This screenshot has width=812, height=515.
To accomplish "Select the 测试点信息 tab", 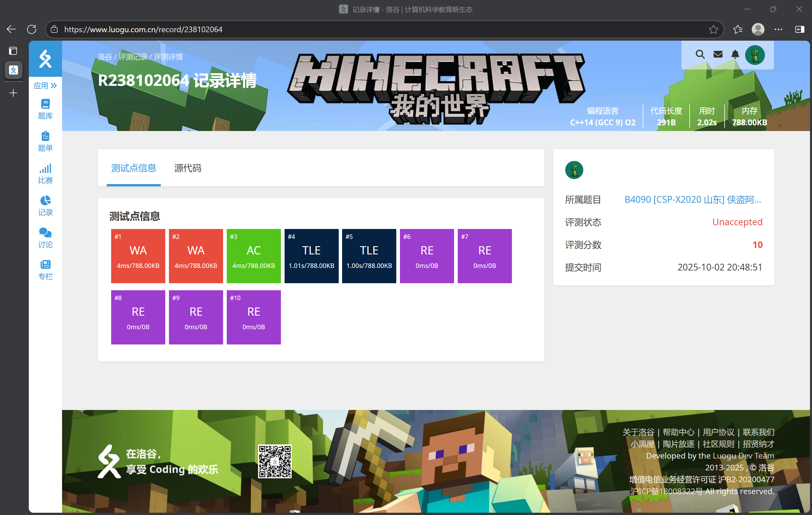I will click(x=133, y=168).
